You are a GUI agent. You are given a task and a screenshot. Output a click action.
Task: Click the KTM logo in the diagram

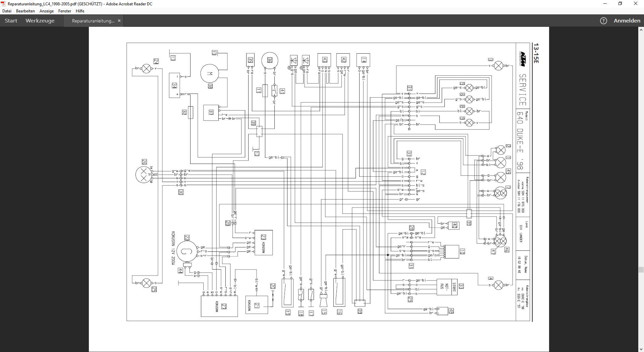tap(523, 59)
